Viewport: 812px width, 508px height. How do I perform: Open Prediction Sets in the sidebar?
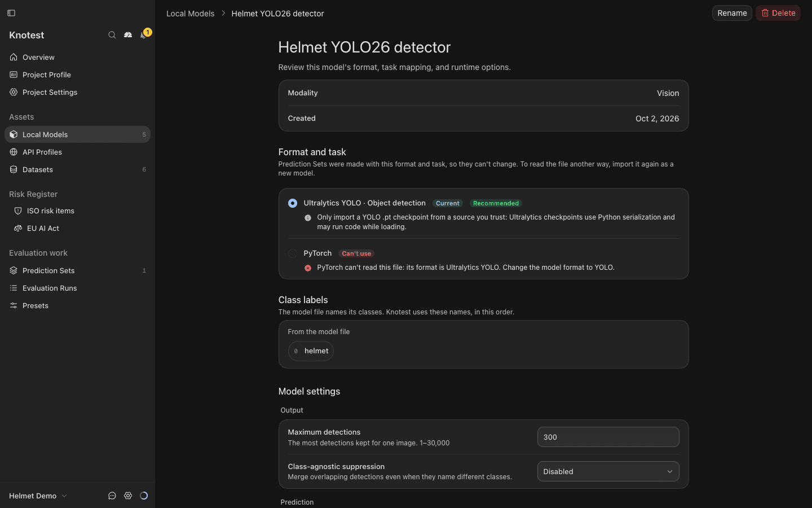coord(77,270)
